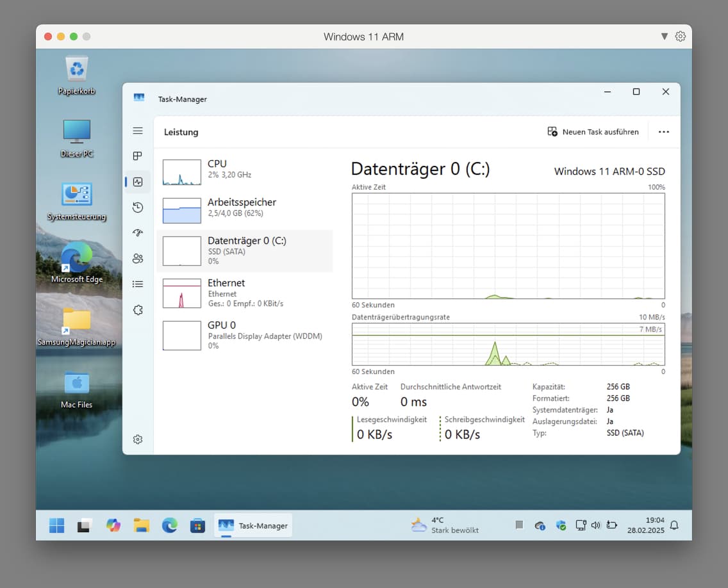
Task: Click the Durchschnittliche Antwortzeit 0 ms value
Action: pyautogui.click(x=414, y=402)
